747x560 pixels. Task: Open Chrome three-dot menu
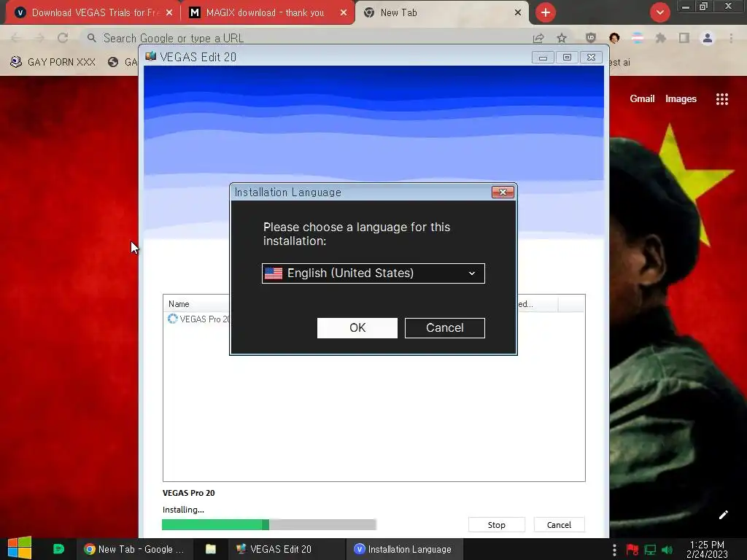(x=731, y=38)
